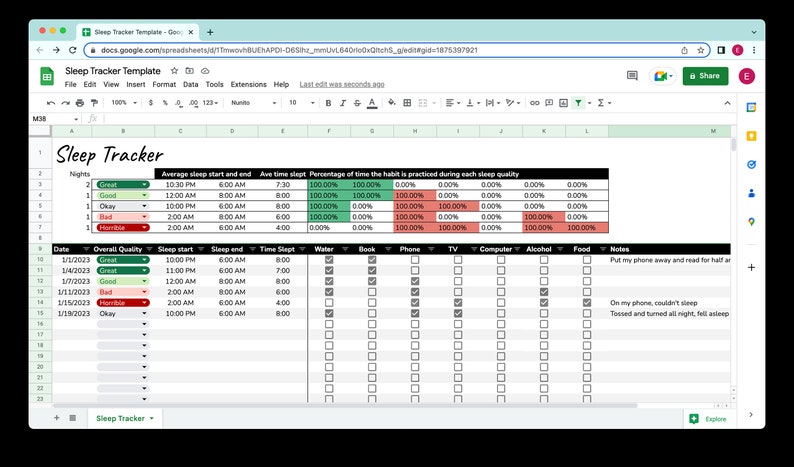
Task: Uncheck Book for 1/4/2023 row
Action: tap(372, 270)
